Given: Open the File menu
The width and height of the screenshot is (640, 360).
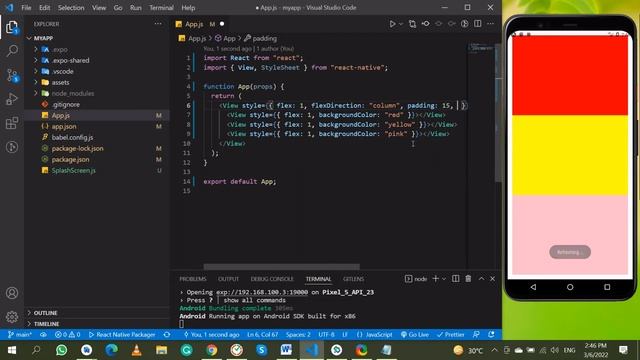Looking at the screenshot, I should [26, 7].
